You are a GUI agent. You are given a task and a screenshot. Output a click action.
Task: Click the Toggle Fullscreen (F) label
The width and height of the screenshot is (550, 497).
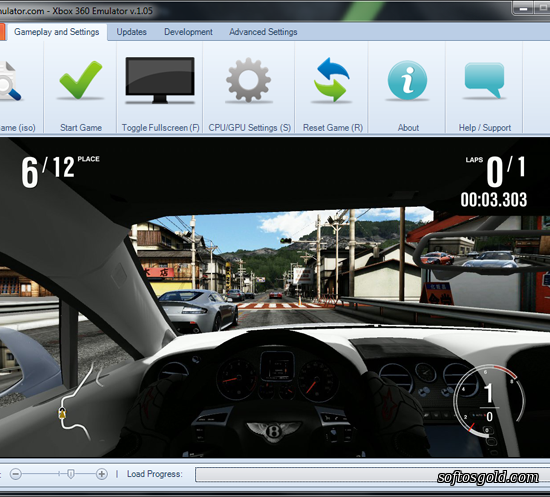pyautogui.click(x=161, y=128)
